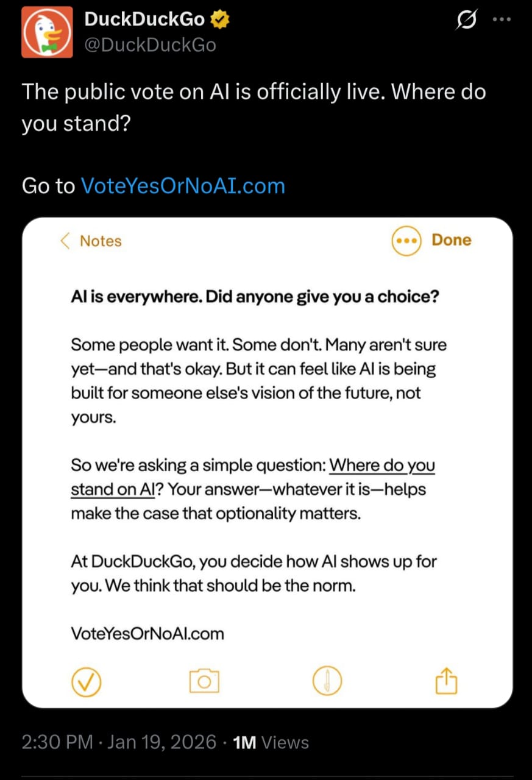
Task: Follow the VoteYesOrNoAI.com link in the tweet
Action: tap(183, 186)
